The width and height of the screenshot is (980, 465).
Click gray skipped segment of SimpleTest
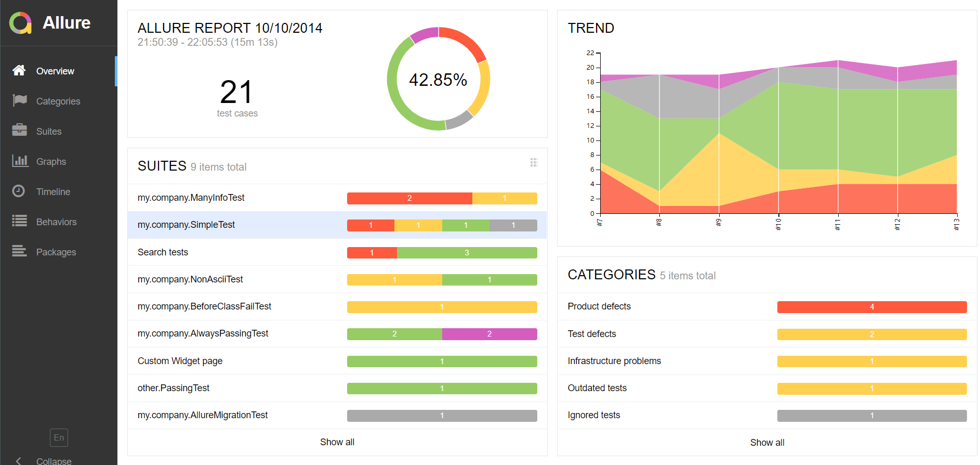(x=513, y=225)
